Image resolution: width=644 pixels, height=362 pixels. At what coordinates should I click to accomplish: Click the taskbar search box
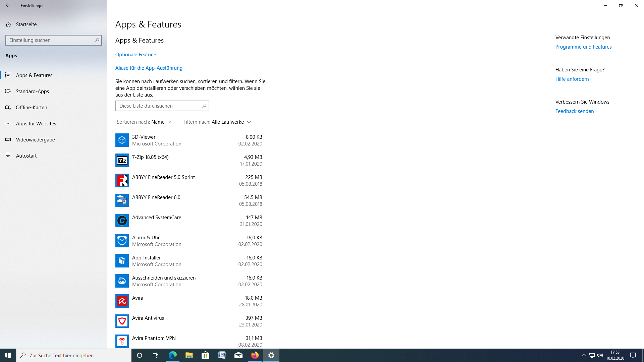pyautogui.click(x=74, y=355)
